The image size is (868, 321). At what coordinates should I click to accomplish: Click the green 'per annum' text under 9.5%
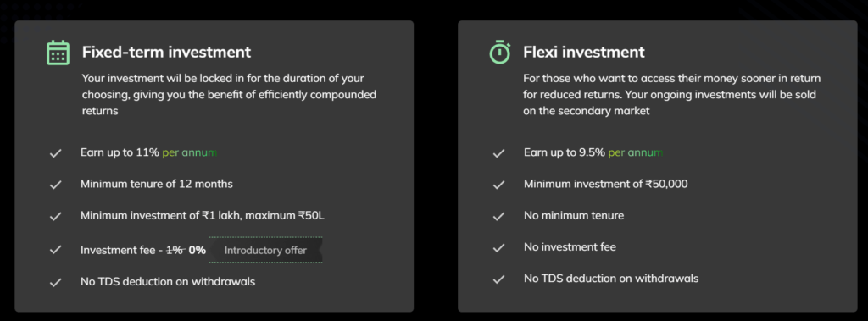coord(636,152)
